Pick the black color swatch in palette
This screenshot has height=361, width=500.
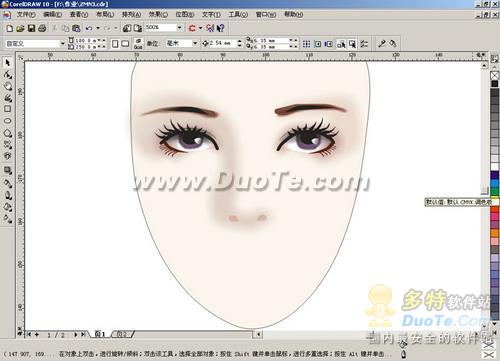pos(495,84)
